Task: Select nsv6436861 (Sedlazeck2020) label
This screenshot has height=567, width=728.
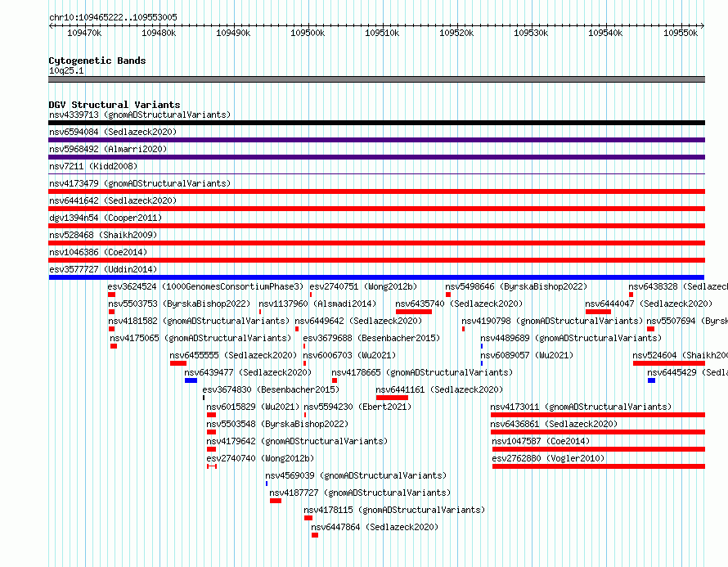Action: coord(554,424)
